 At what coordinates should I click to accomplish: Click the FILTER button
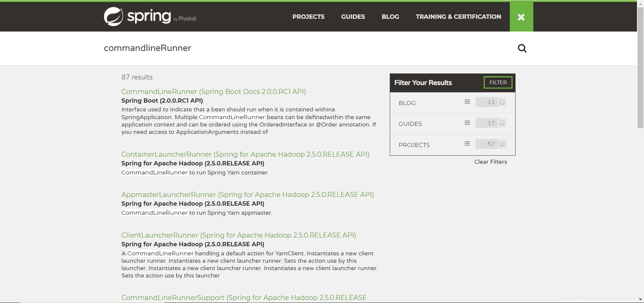click(498, 83)
